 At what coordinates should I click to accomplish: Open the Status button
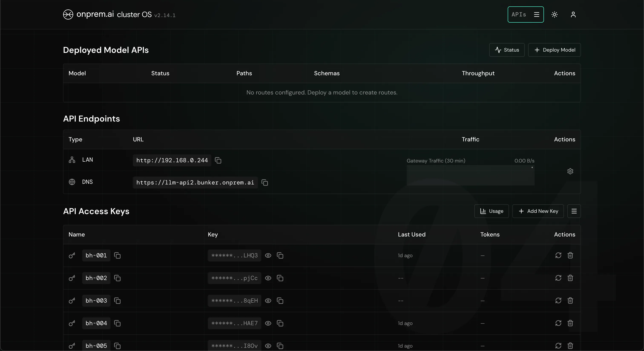[507, 50]
